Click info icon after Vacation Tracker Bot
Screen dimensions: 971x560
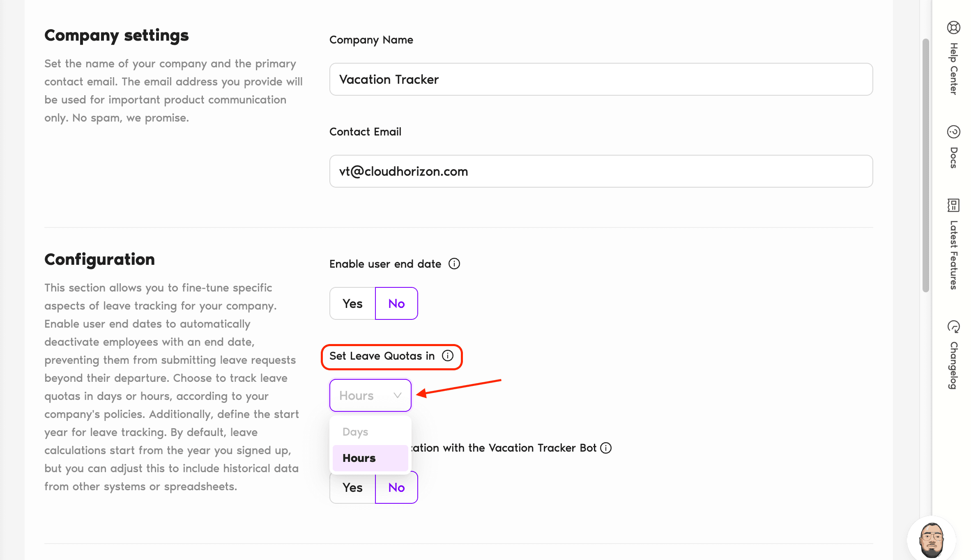click(606, 448)
